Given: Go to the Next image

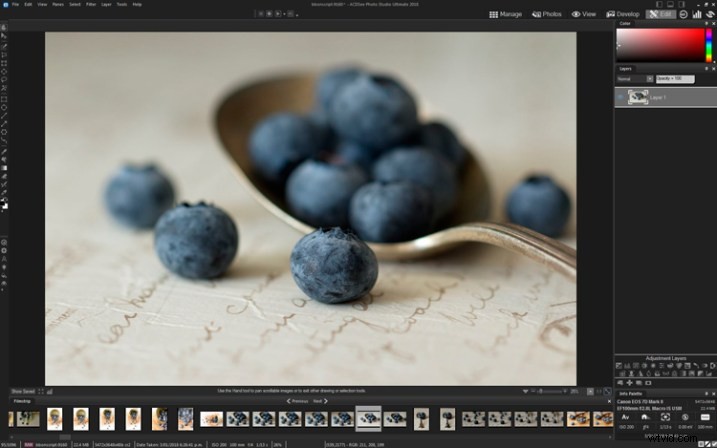Looking at the screenshot, I should 320,401.
